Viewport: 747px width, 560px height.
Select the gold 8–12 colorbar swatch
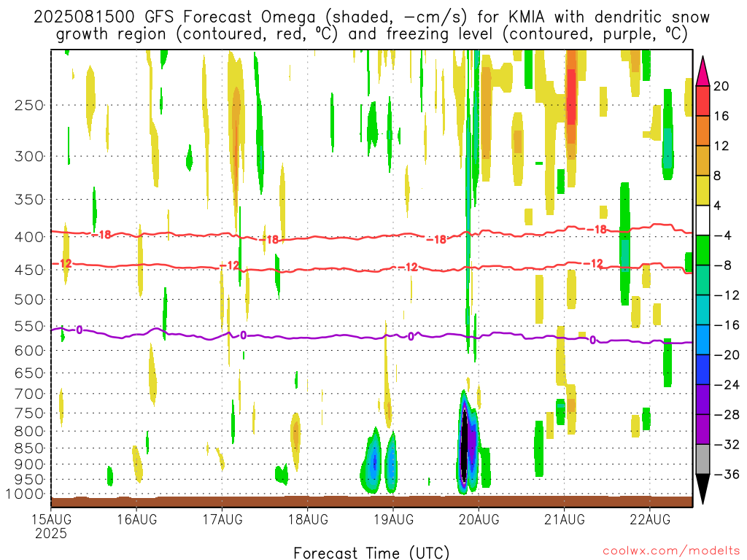pyautogui.click(x=703, y=161)
